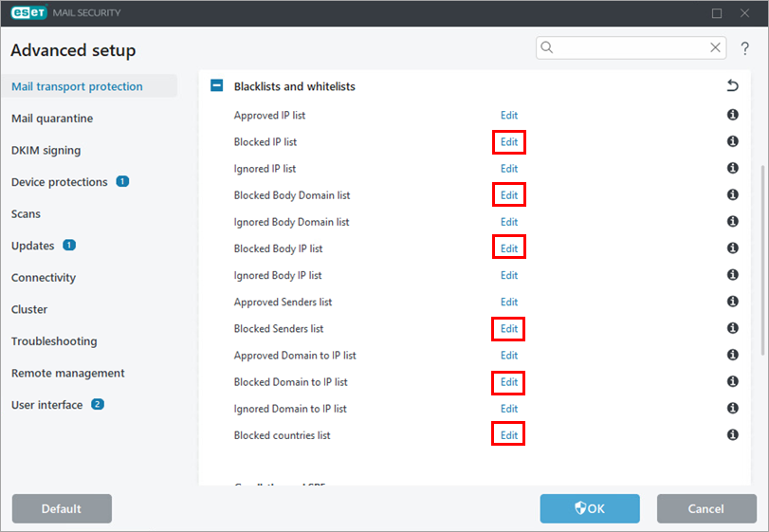
Task: Edit the Blocked IP list
Action: click(x=509, y=141)
